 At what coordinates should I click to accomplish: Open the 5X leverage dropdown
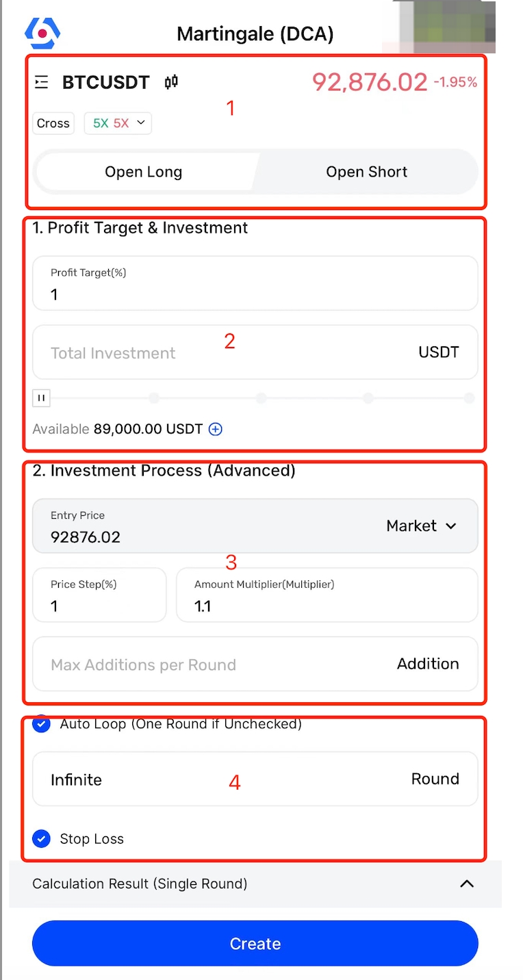click(118, 123)
